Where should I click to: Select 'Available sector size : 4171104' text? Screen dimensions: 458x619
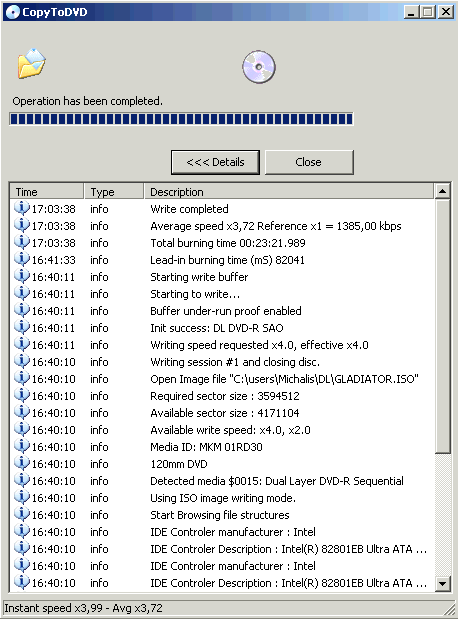[225, 413]
